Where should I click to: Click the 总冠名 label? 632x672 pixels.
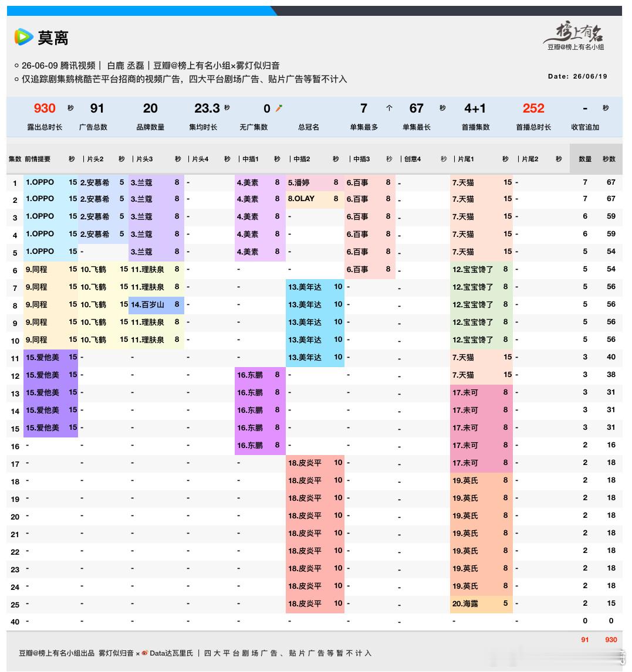[309, 127]
